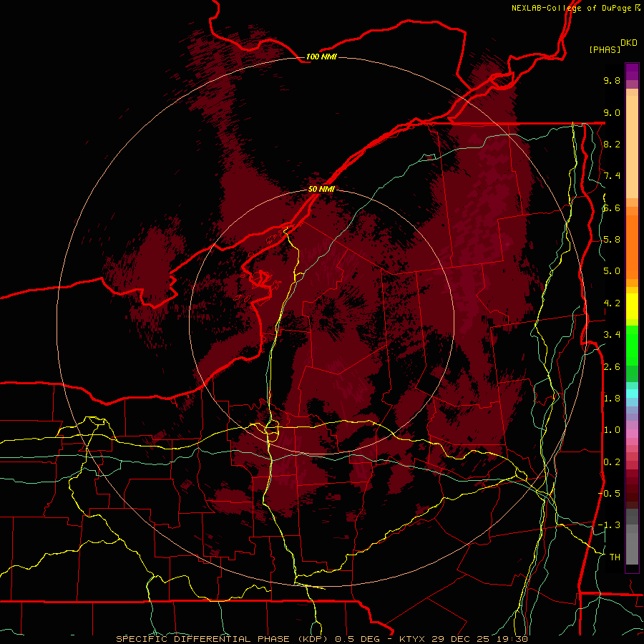Click the 9.0 legend value label

(612, 112)
